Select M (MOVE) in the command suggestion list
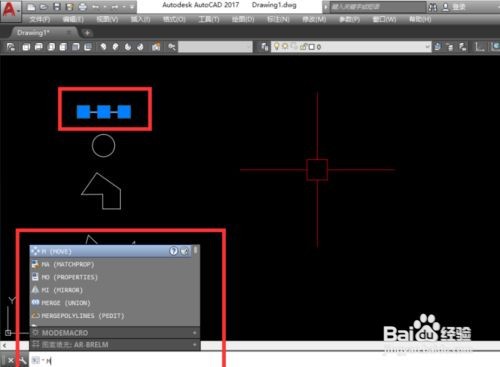Screen dimensions: 500x367 point(111,251)
